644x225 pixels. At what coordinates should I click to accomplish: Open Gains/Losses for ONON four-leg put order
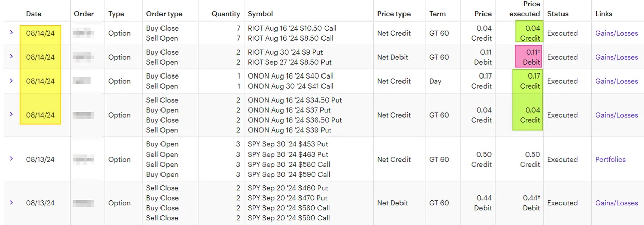(x=616, y=115)
